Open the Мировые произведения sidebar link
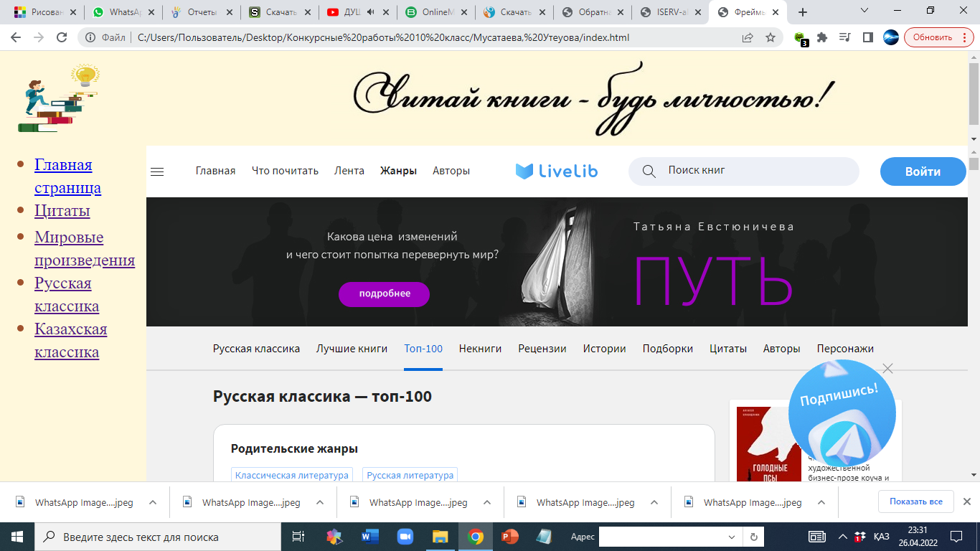 [85, 249]
